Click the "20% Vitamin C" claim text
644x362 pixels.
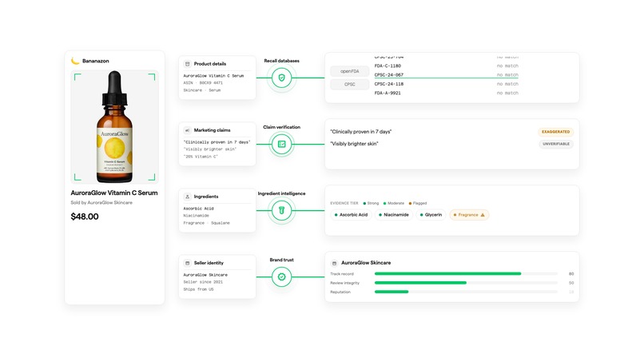coord(201,157)
